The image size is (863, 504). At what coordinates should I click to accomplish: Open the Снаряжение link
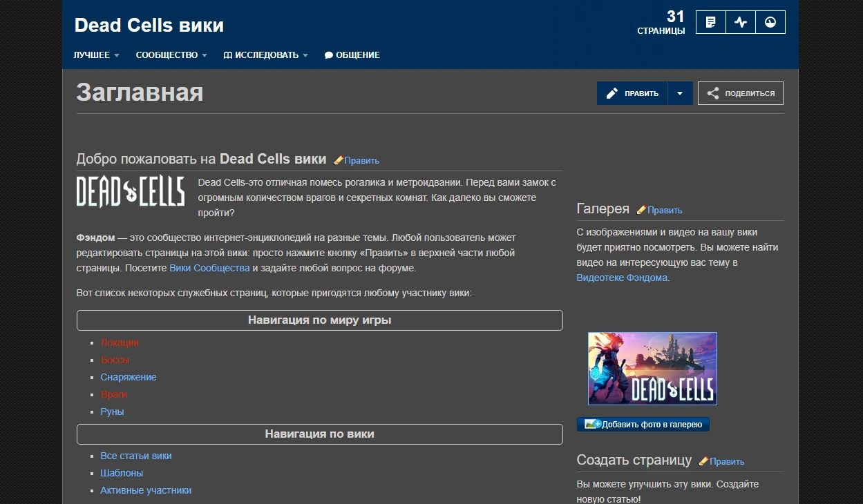pyautogui.click(x=129, y=377)
